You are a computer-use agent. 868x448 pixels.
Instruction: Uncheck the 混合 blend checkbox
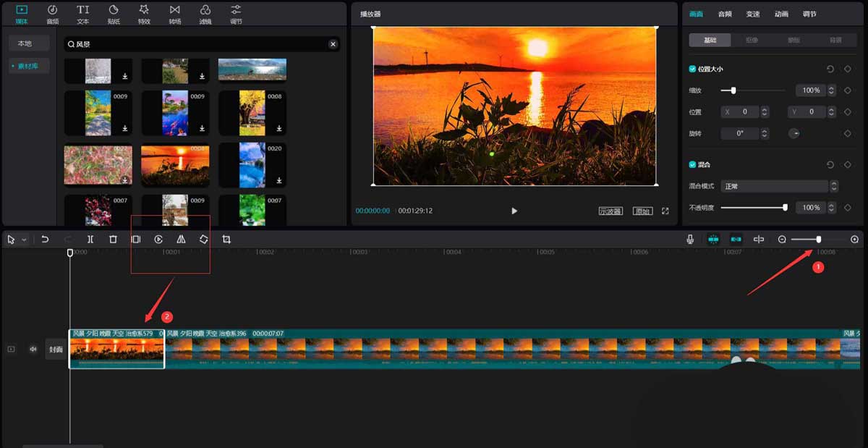[693, 165]
